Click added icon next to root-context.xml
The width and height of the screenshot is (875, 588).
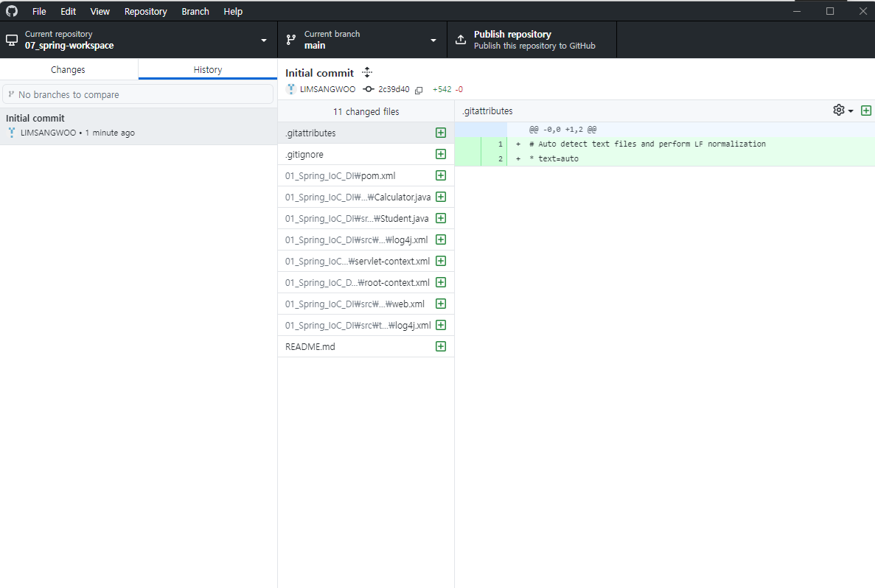(x=441, y=282)
